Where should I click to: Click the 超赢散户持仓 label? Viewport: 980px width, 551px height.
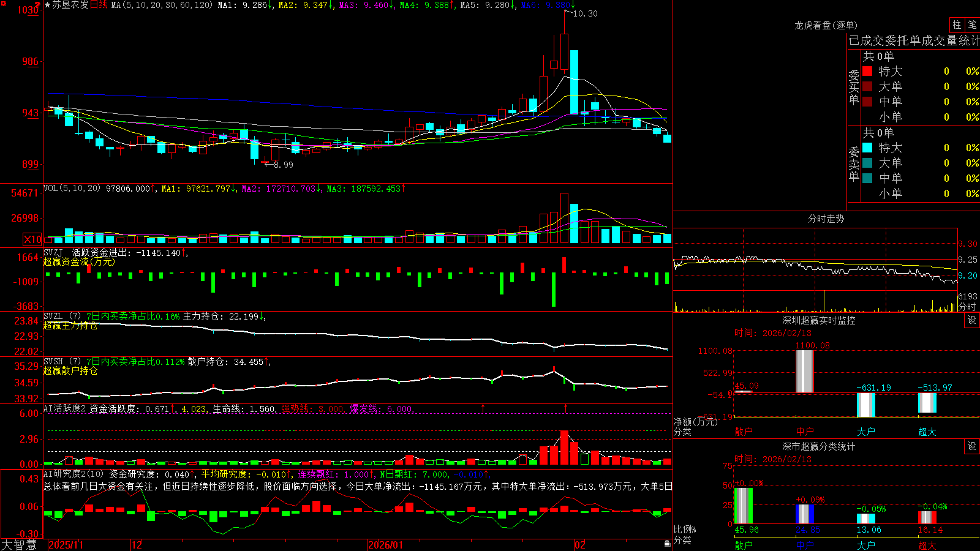(x=70, y=370)
